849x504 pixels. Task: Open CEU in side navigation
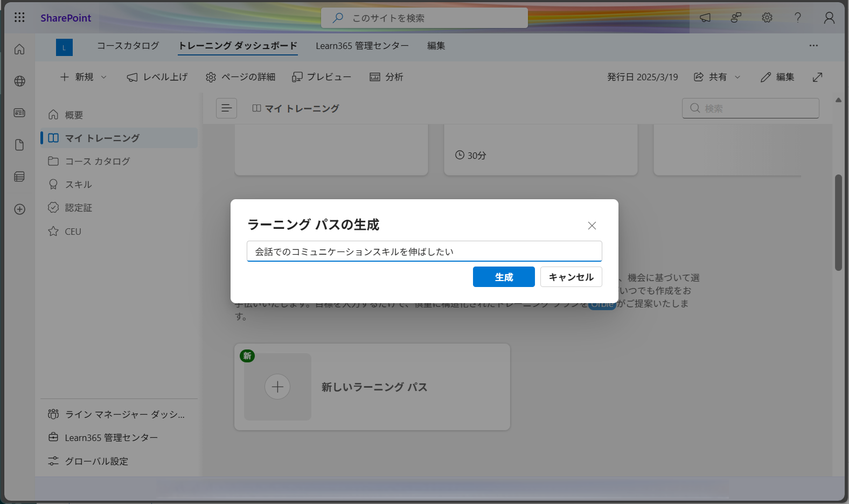[119, 231]
